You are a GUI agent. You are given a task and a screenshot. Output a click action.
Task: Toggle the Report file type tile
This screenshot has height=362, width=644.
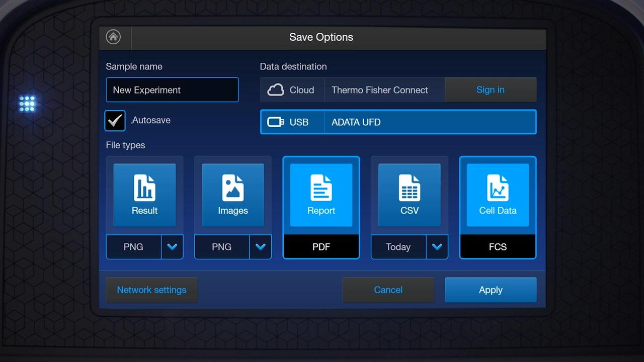click(321, 195)
